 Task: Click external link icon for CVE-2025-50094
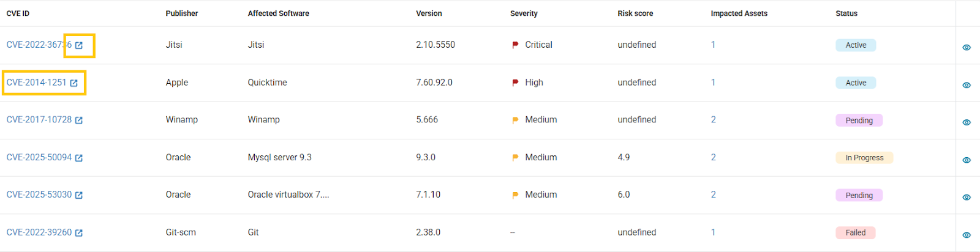[78, 158]
